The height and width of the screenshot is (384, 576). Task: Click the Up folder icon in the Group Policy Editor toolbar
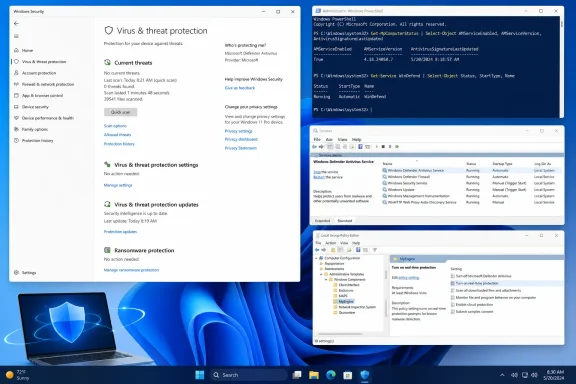[333, 250]
